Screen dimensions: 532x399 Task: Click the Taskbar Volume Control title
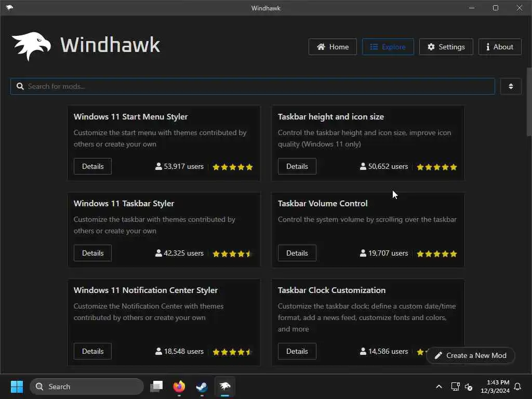(x=323, y=204)
